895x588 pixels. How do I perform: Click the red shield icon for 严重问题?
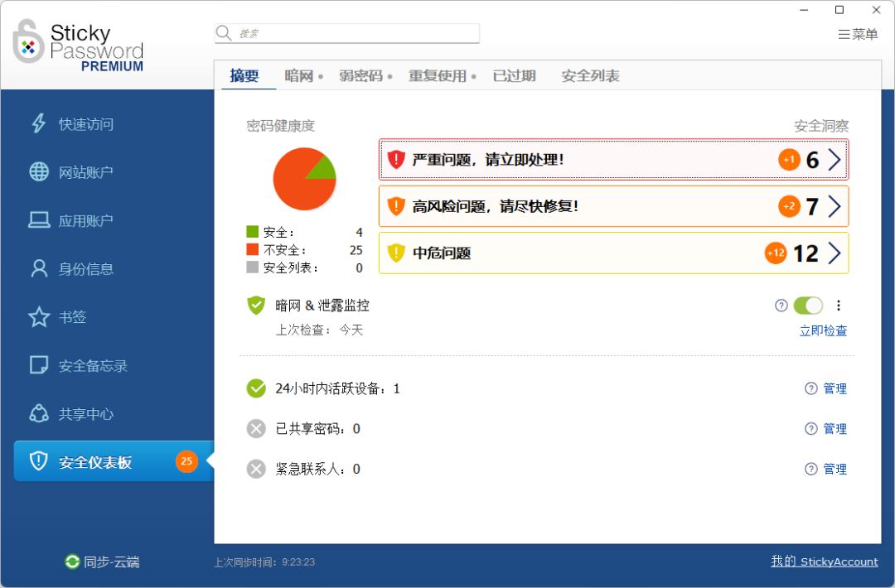pos(396,159)
